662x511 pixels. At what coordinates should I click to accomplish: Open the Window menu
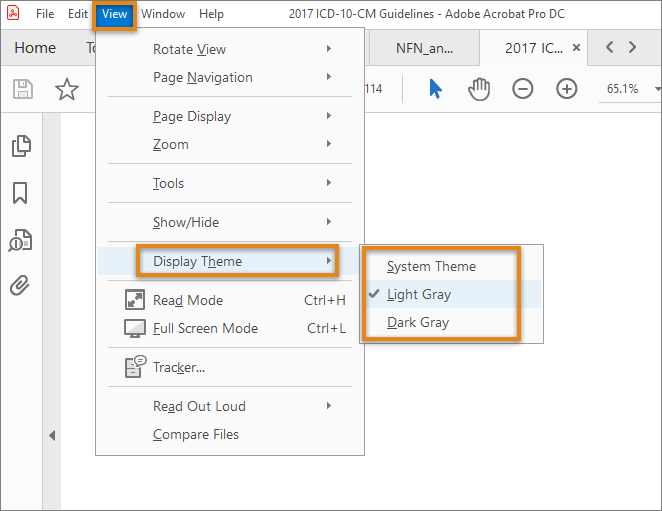pyautogui.click(x=163, y=14)
